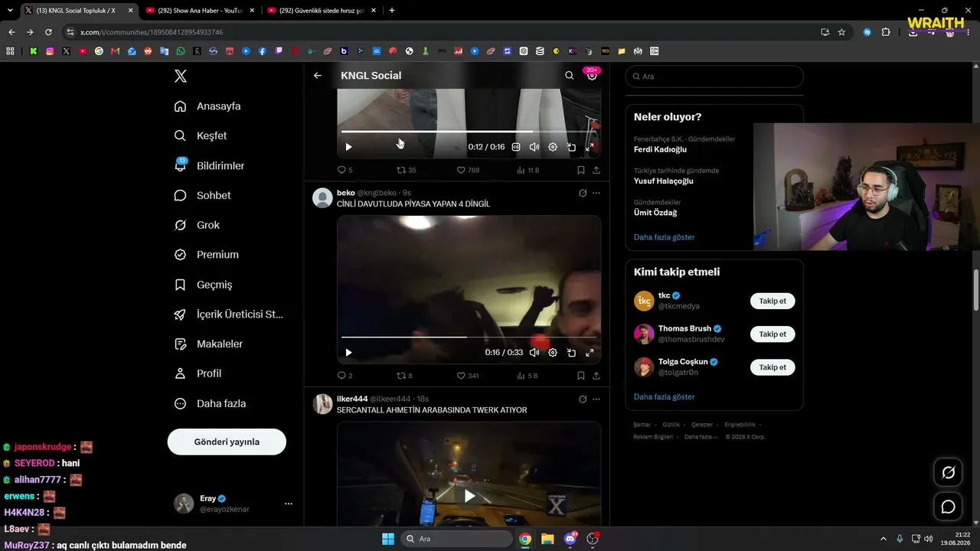
Task: Mute the volume on beko's video
Action: [534, 353]
